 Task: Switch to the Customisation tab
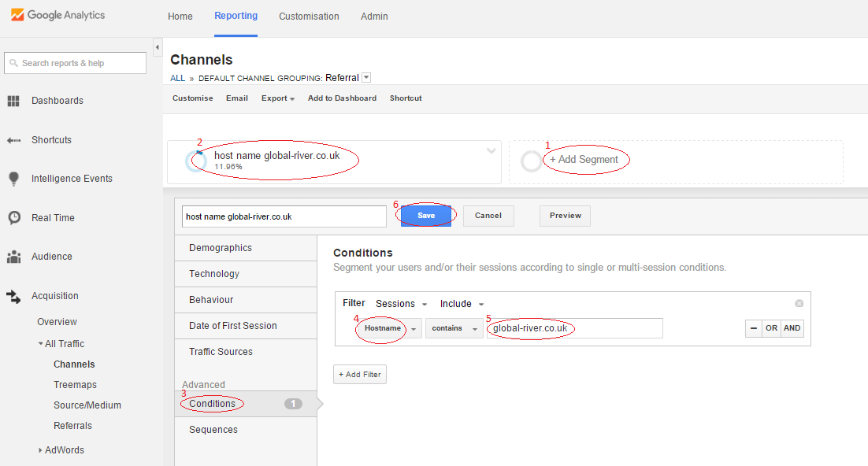(309, 17)
